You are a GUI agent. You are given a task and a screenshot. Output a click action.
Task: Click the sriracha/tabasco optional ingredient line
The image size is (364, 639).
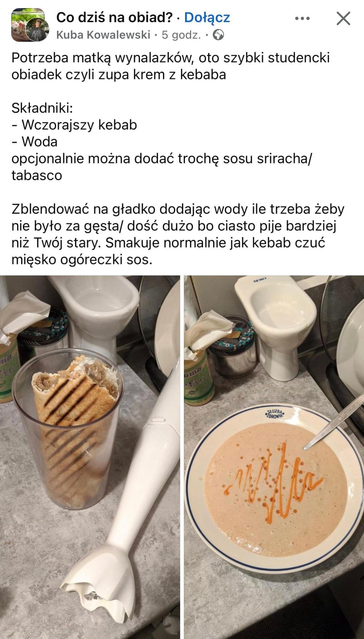(x=162, y=167)
